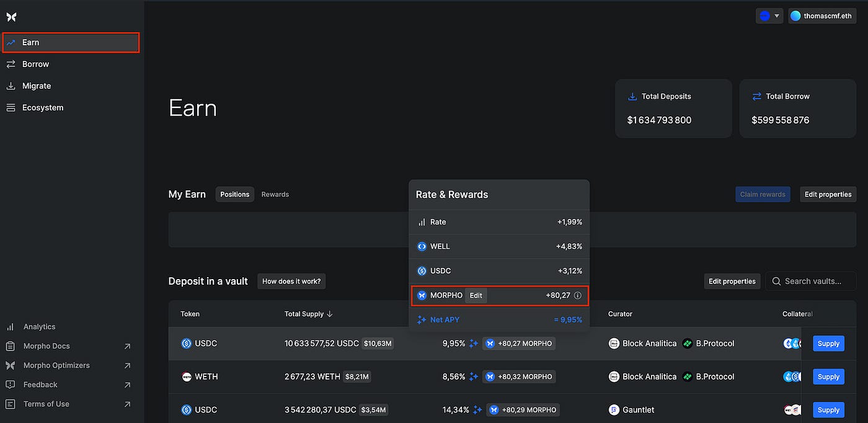Click the Morpho Docs clipboard icon
Screen dimensions: 868x423
tap(11, 346)
